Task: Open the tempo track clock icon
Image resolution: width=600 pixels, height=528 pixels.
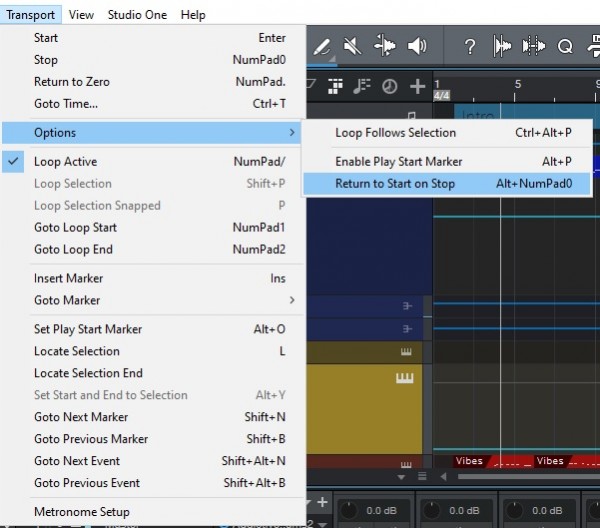Action: point(390,86)
